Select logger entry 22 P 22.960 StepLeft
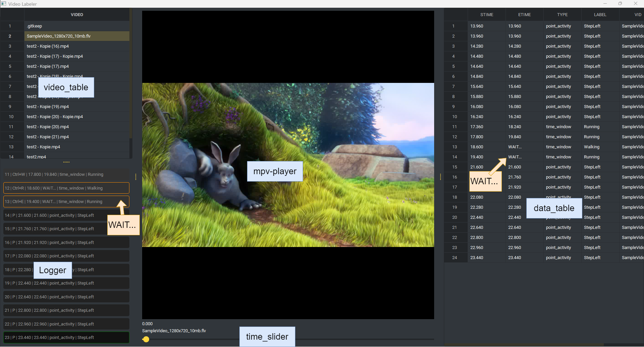The image size is (644, 347). 66,324
